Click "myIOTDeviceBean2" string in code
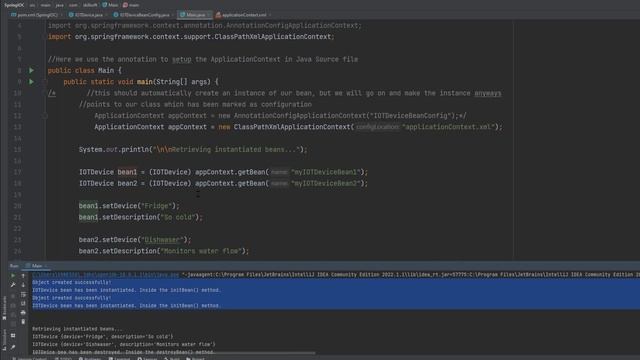640x360 pixels. [x=326, y=184]
